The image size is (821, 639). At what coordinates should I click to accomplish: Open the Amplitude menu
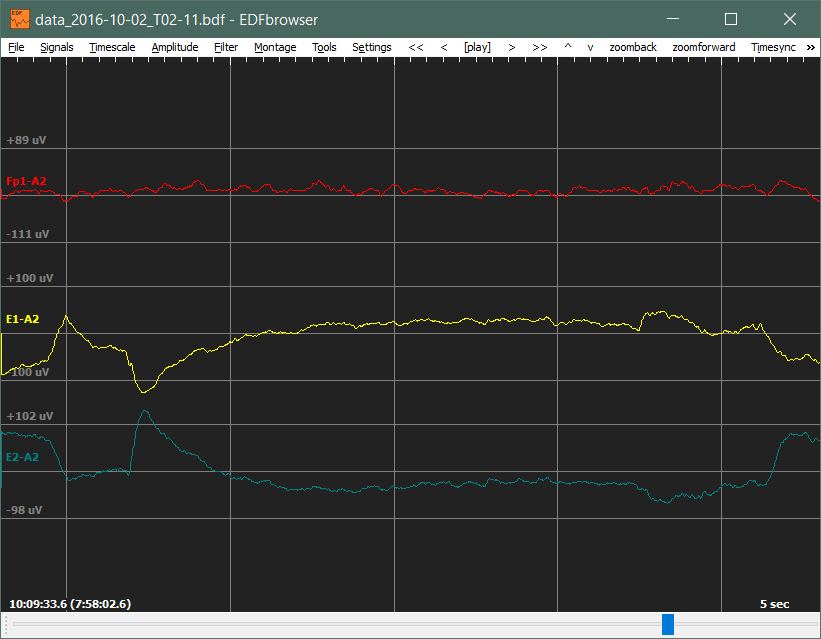175,47
